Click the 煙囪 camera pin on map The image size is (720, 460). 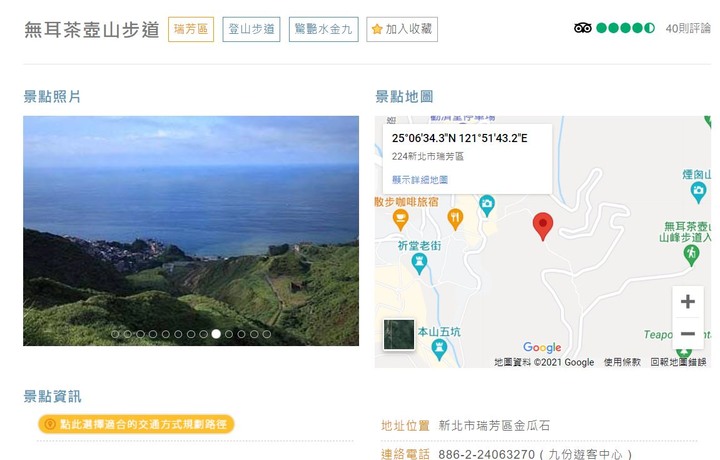point(698,192)
